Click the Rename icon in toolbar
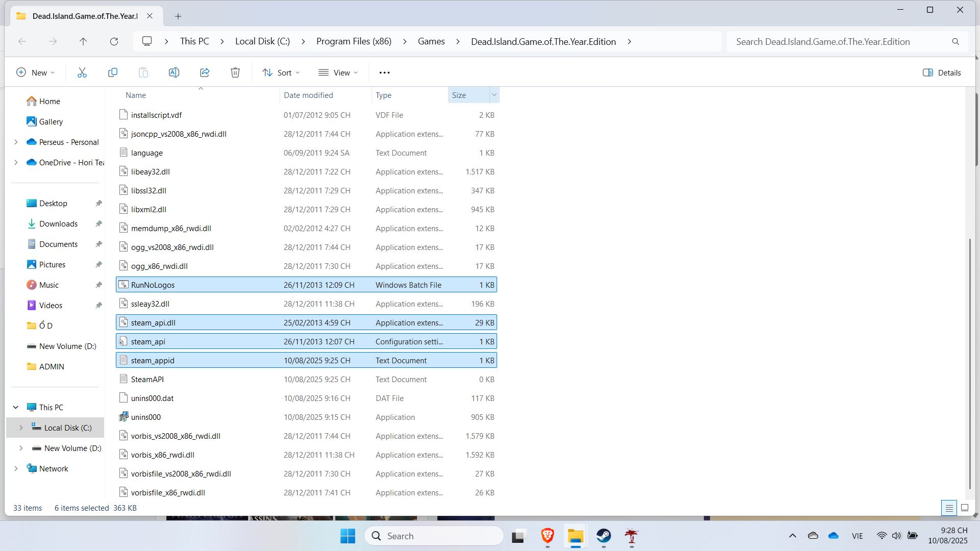Screen dimensions: 980x551 [x=174, y=72]
